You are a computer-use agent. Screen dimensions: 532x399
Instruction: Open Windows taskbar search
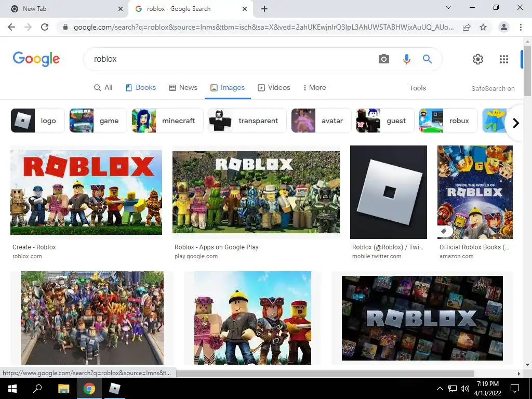point(37,389)
